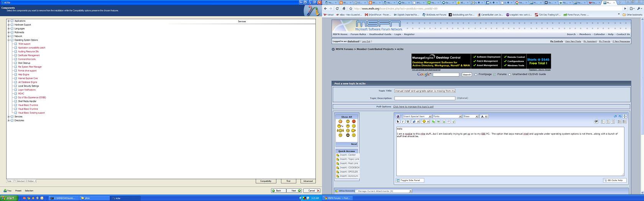644x201 pixels.
Task: Open the SlickDeals.net Forums bookmark
Action: coord(435,15)
